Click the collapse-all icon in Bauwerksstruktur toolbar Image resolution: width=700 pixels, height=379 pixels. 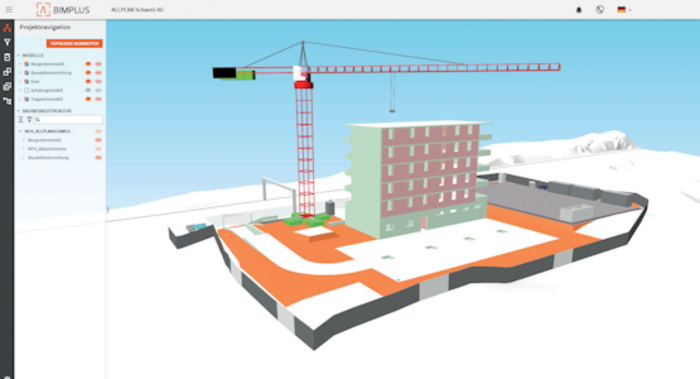pyautogui.click(x=21, y=120)
